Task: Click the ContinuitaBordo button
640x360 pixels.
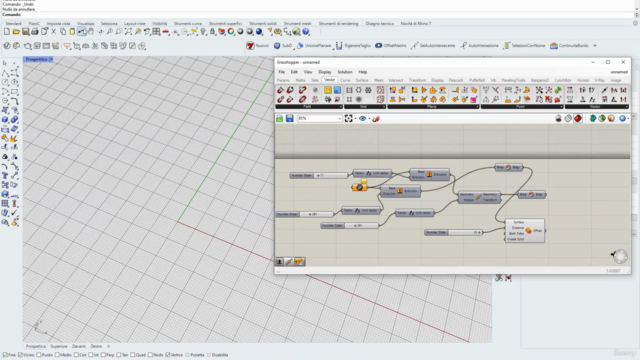Action: point(569,46)
